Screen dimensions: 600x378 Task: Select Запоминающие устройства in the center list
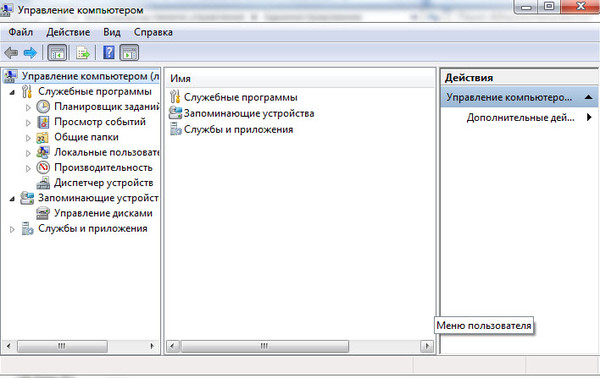pos(249,113)
